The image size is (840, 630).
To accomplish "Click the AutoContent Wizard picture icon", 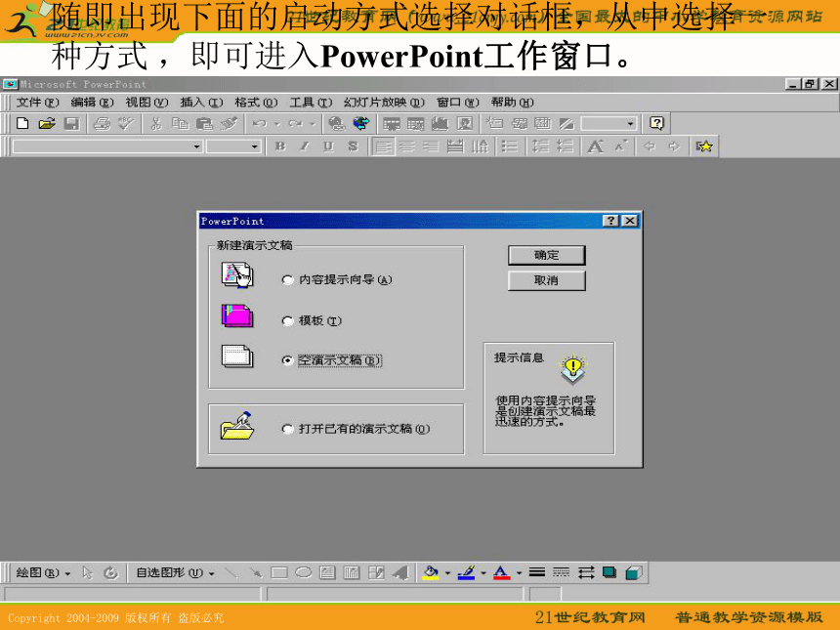I will click(x=237, y=275).
